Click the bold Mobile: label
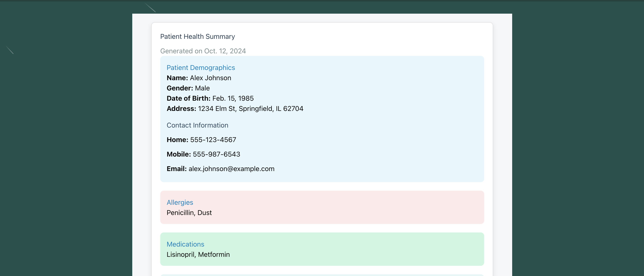Screen dimensions: 644x276 [178, 154]
